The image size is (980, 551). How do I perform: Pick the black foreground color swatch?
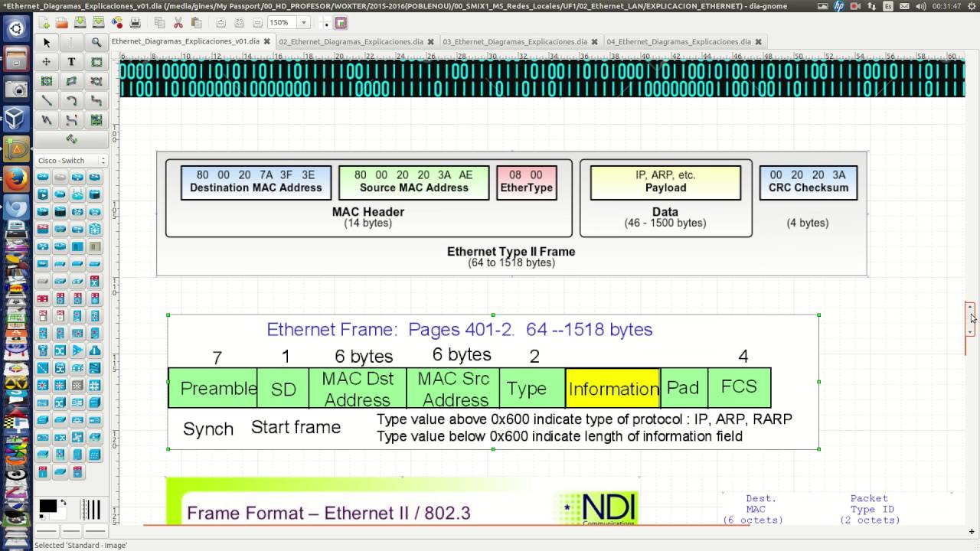(x=47, y=505)
